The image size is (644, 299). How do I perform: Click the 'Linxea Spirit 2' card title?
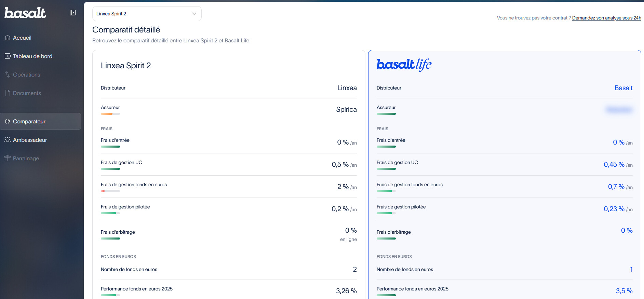coord(126,66)
